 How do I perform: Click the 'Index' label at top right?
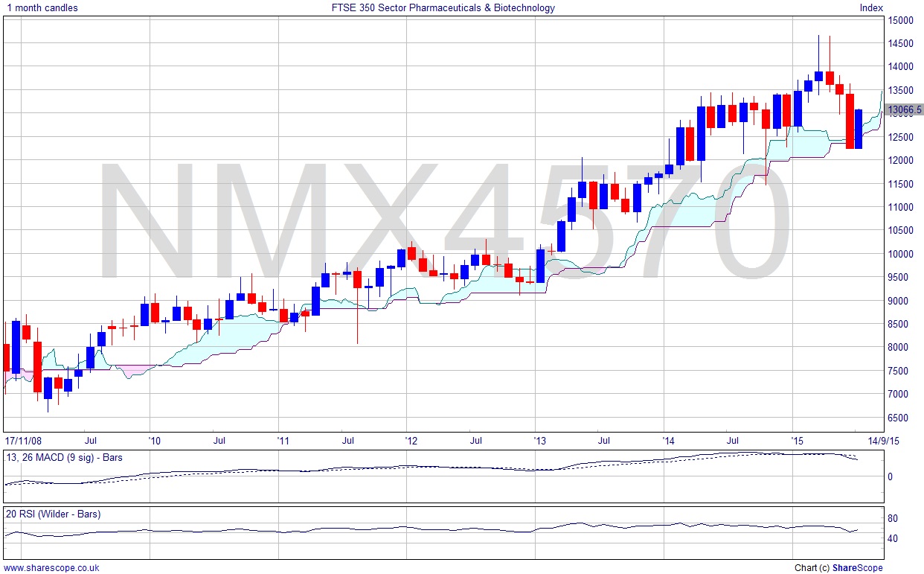pos(871,8)
